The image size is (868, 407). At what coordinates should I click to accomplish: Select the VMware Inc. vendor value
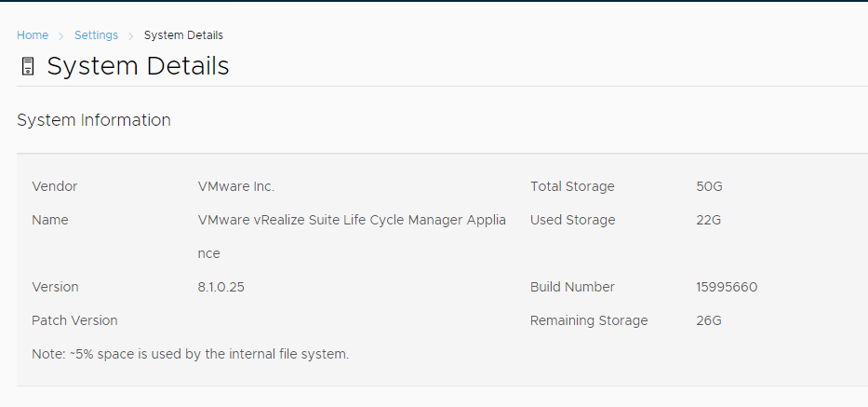[x=235, y=187]
